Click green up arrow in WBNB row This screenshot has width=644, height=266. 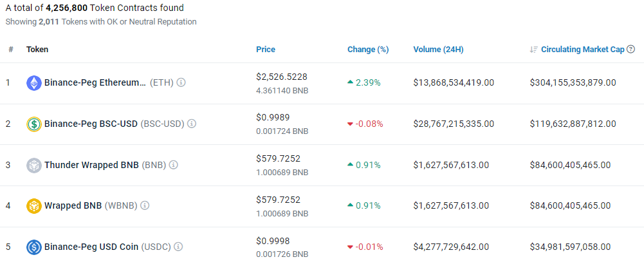pos(351,205)
